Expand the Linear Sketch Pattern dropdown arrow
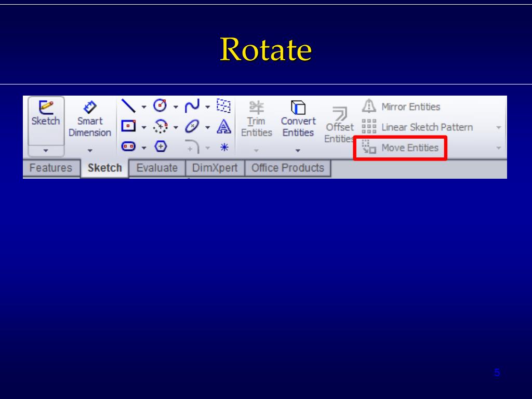Image resolution: width=532 pixels, height=399 pixels. point(498,128)
